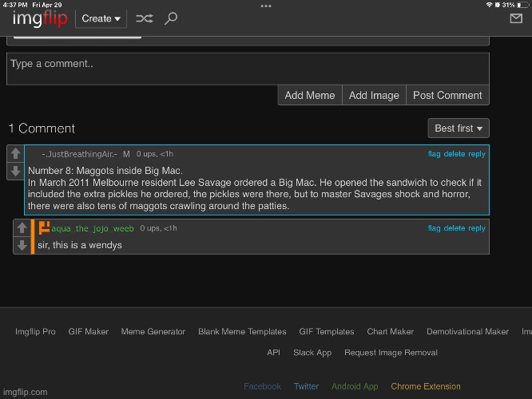This screenshot has height=399, width=532.
Task: Flag the aqua_the_jojo_weeb reply
Action: [x=434, y=228]
